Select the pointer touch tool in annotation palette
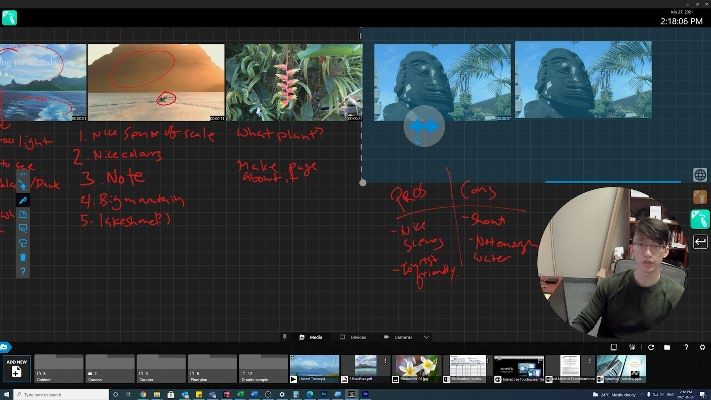Image resolution: width=711 pixels, height=400 pixels. (x=23, y=185)
